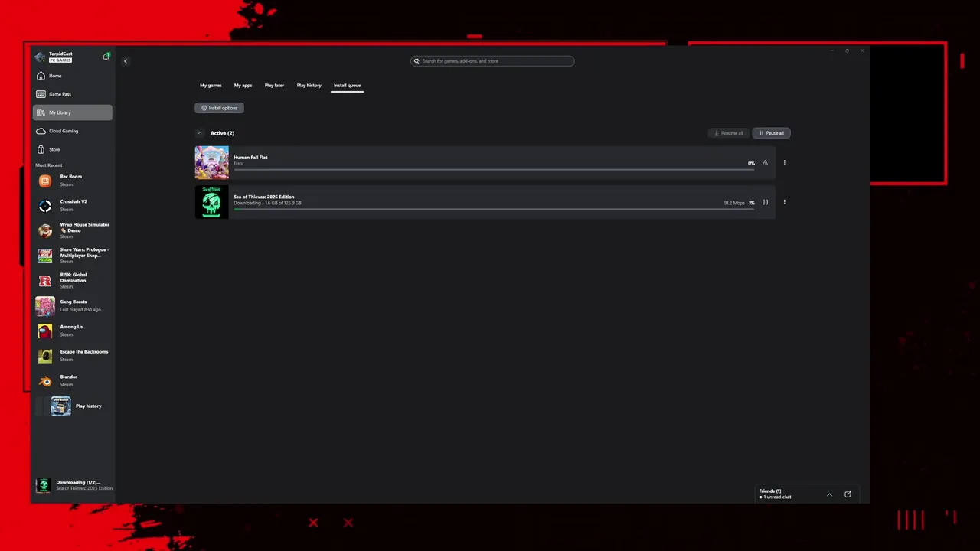Open the Downloading (1/2) status at sidebar bottom
This screenshot has width=980, height=551.
(73, 485)
